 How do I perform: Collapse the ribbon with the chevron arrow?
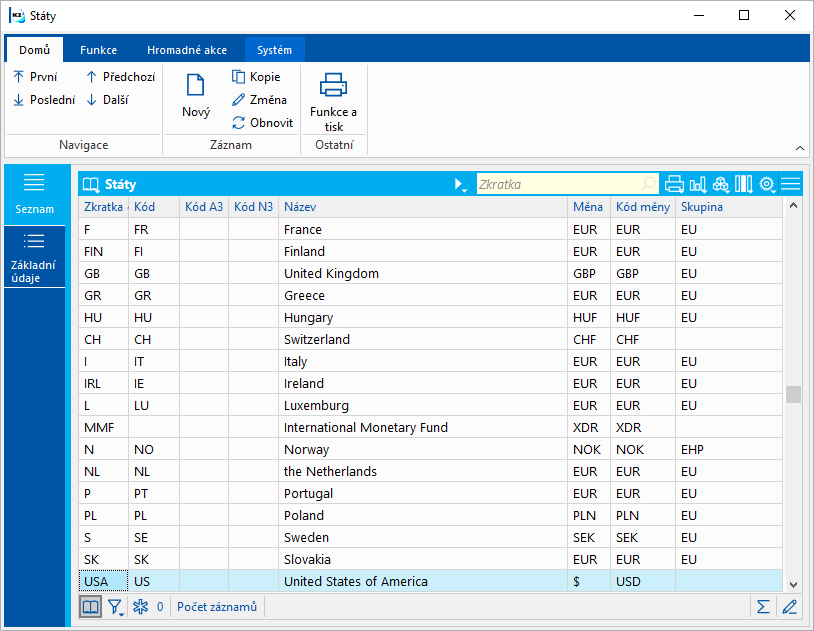[x=799, y=147]
